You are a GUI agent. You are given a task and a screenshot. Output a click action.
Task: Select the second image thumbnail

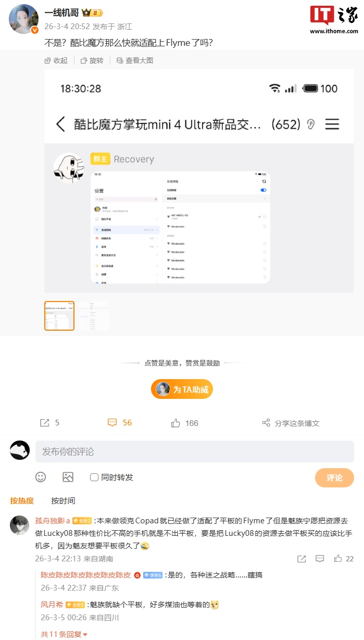point(94,316)
